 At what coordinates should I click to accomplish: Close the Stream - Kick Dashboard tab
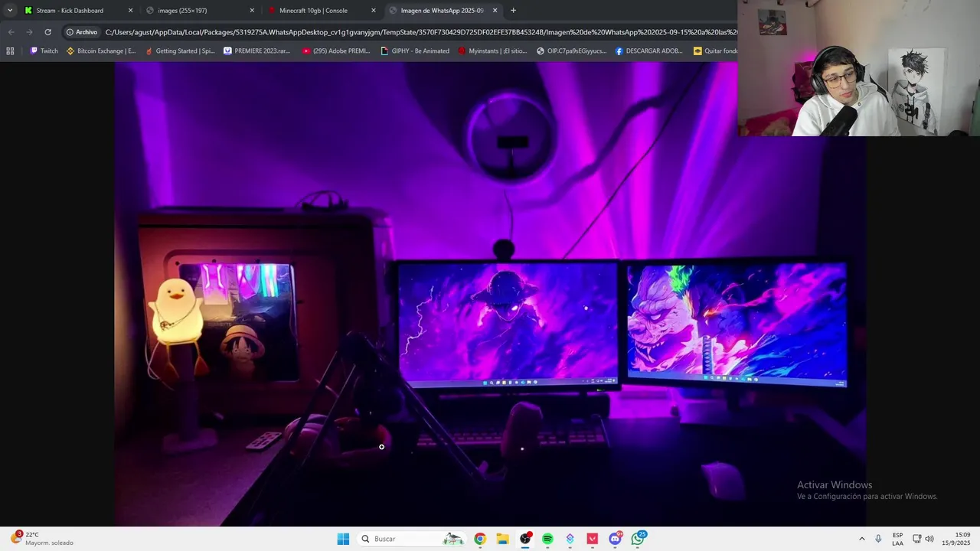130,11
